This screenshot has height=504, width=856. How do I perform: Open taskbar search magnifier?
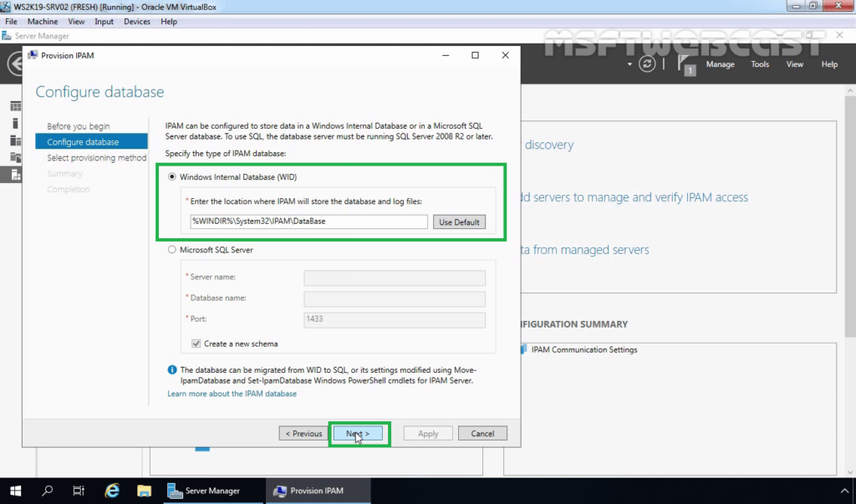[x=47, y=491]
